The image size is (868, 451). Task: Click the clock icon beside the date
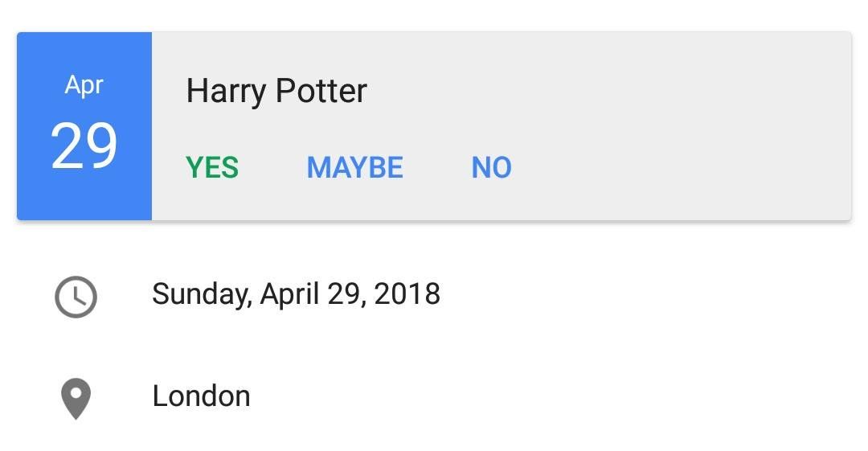coord(76,297)
